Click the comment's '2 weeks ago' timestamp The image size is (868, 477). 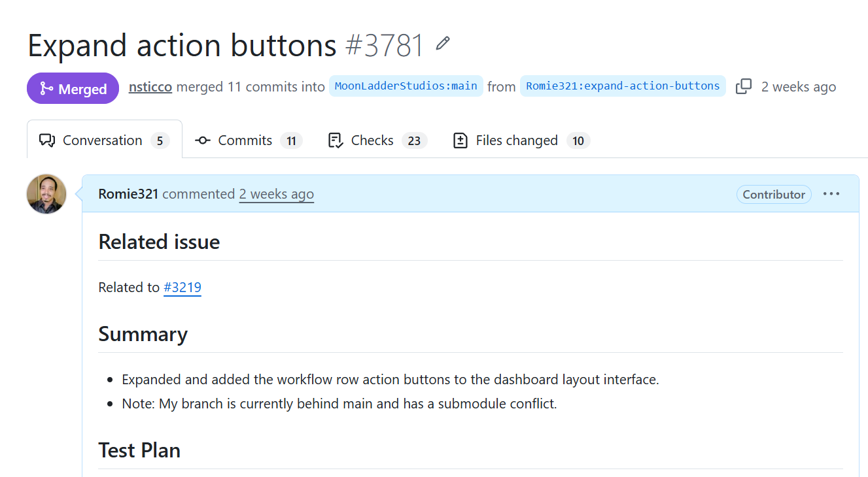(277, 194)
